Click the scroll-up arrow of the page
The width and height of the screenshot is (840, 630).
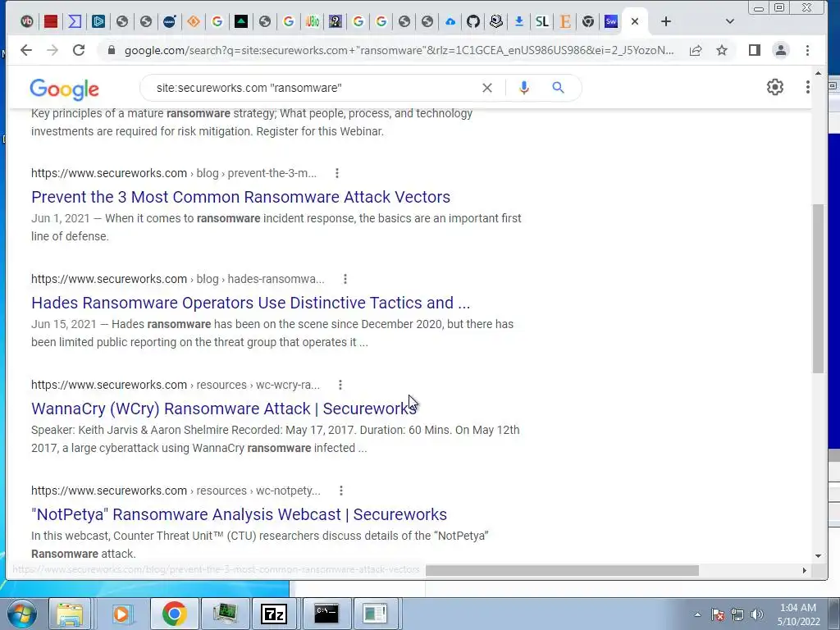(x=818, y=73)
